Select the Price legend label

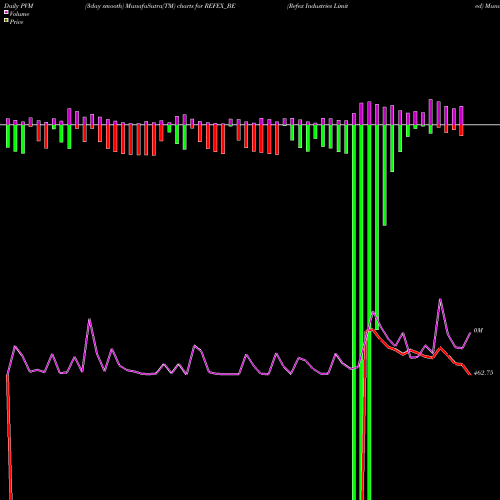(16, 22)
